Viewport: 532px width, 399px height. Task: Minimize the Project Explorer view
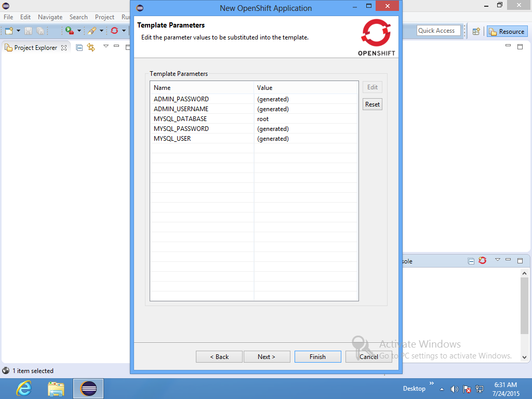(116, 46)
